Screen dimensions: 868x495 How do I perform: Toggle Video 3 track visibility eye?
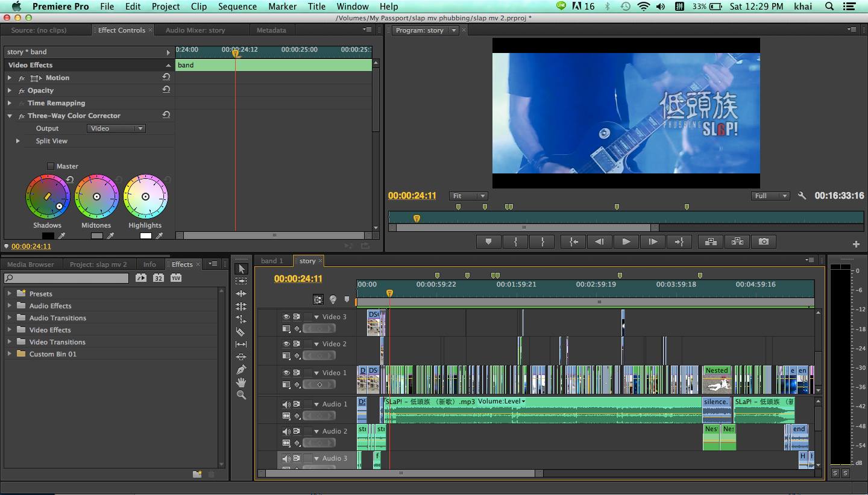(286, 317)
